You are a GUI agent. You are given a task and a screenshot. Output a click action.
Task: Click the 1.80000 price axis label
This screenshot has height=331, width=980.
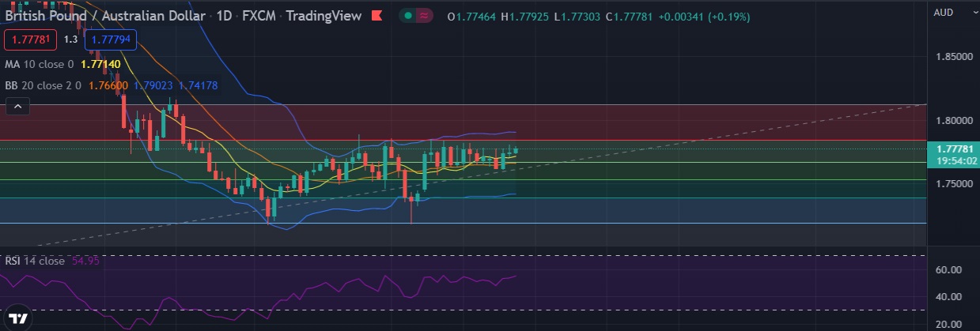pyautogui.click(x=953, y=120)
